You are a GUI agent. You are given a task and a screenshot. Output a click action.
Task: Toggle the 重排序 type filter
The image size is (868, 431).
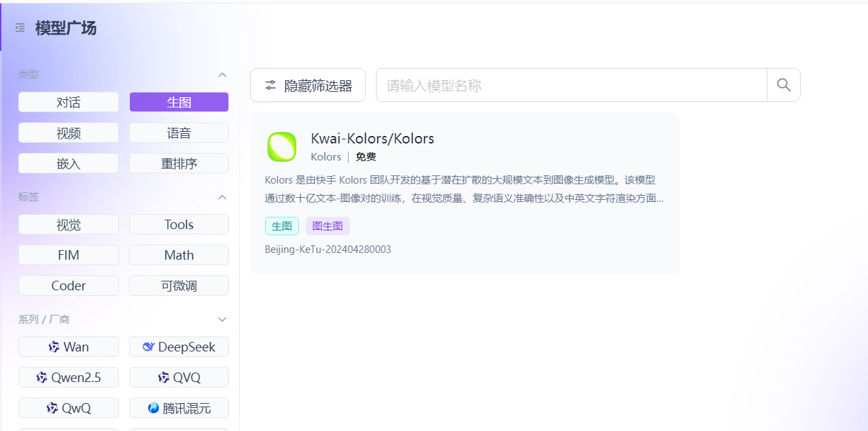tap(179, 163)
